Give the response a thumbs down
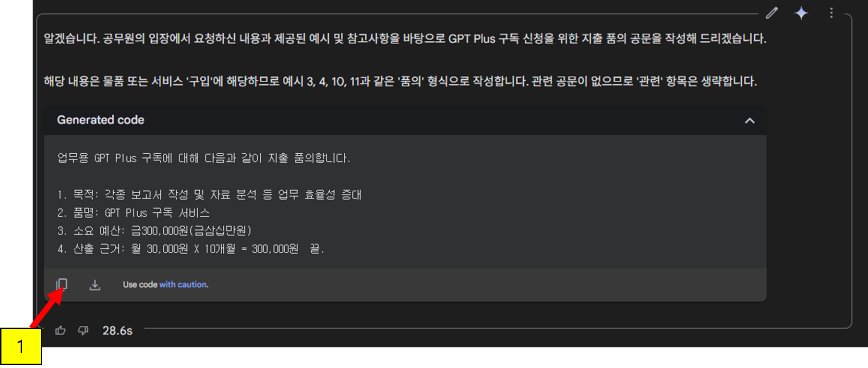The height and width of the screenshot is (368, 868). [x=84, y=331]
